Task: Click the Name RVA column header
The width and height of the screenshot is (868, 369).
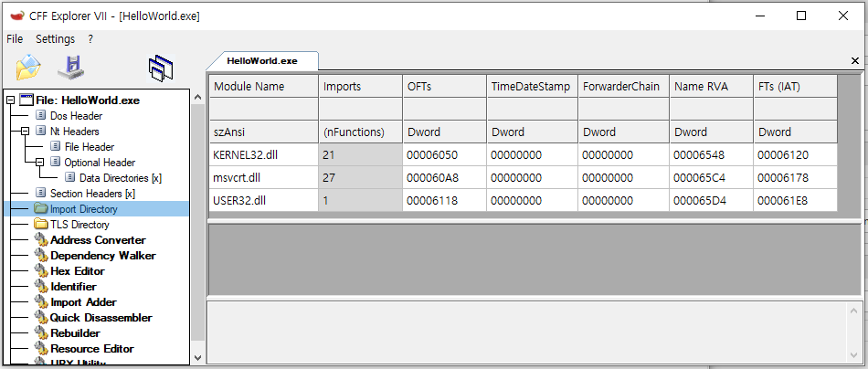Action: click(712, 86)
